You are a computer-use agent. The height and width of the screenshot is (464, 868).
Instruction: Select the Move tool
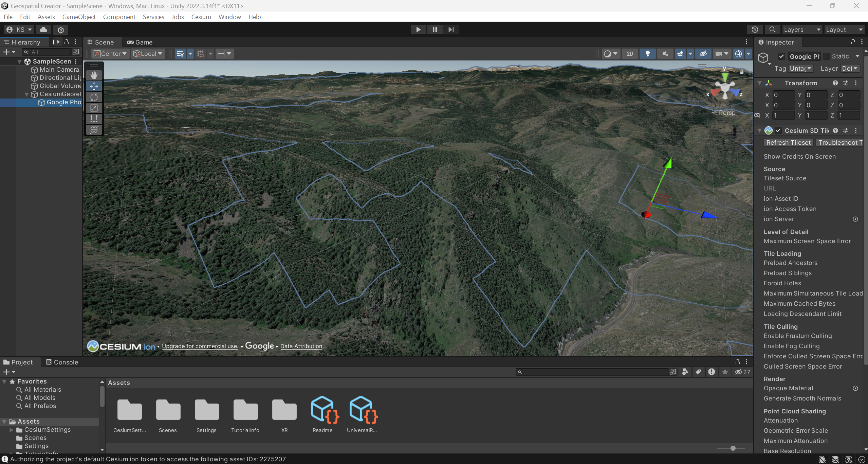(x=94, y=86)
